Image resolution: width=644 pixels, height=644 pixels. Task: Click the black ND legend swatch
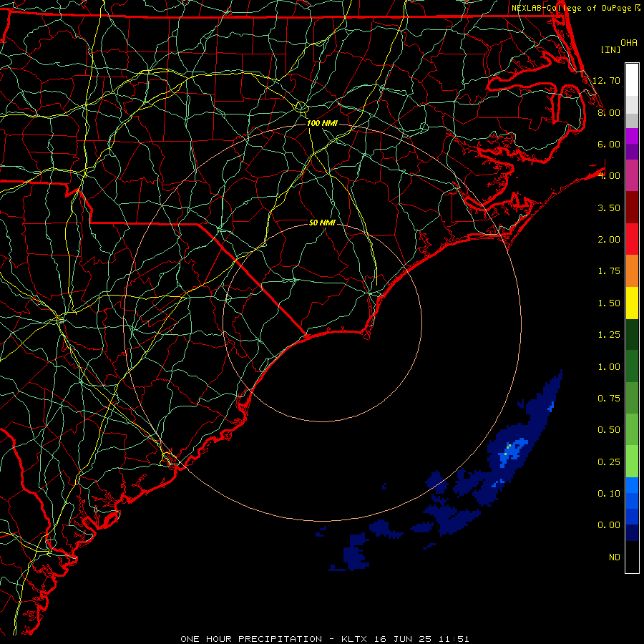[632, 557]
